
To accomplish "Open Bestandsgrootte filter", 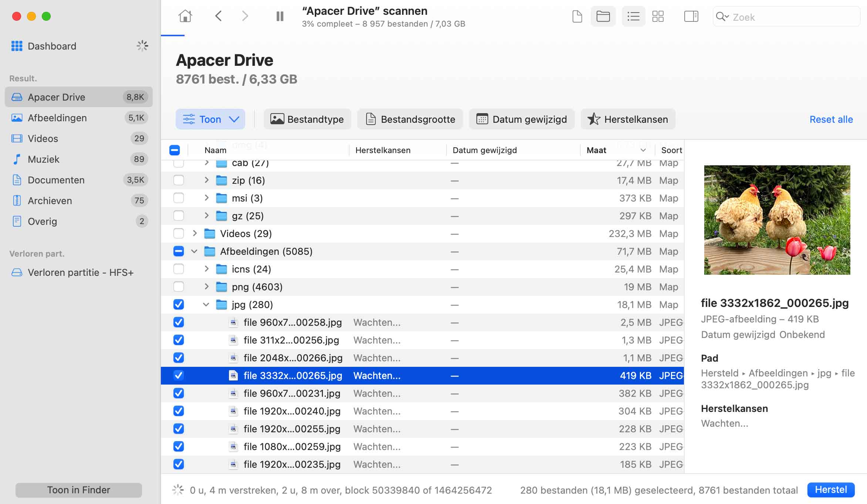I will click(410, 119).
